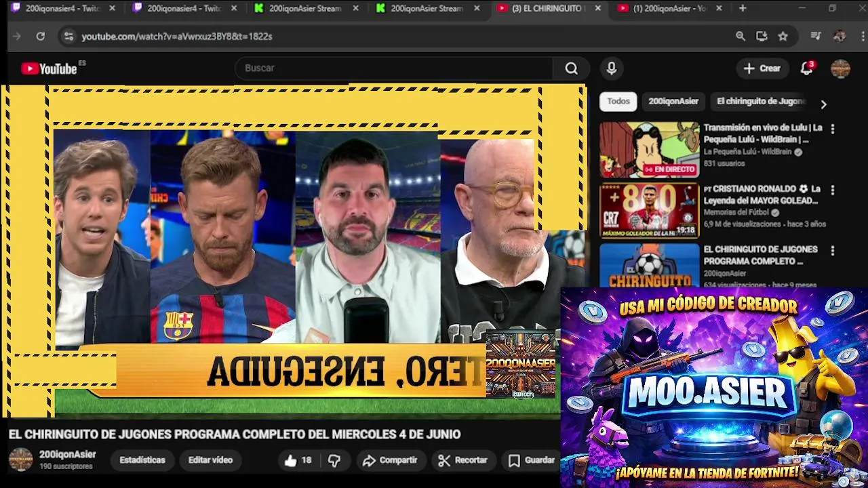868x488 pixels.
Task: Click the video player area
Action: click(294, 251)
